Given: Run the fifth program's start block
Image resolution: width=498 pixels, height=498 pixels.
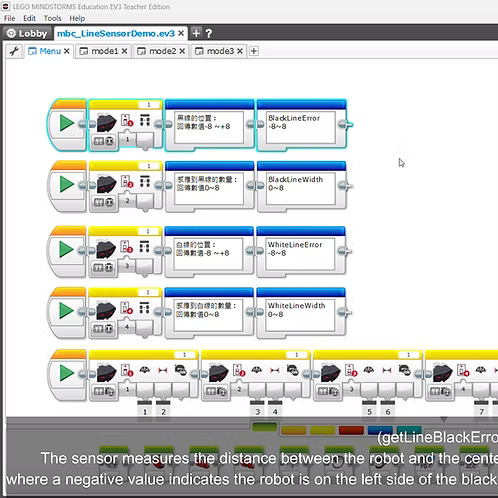Looking at the screenshot, I should pyautogui.click(x=67, y=373).
